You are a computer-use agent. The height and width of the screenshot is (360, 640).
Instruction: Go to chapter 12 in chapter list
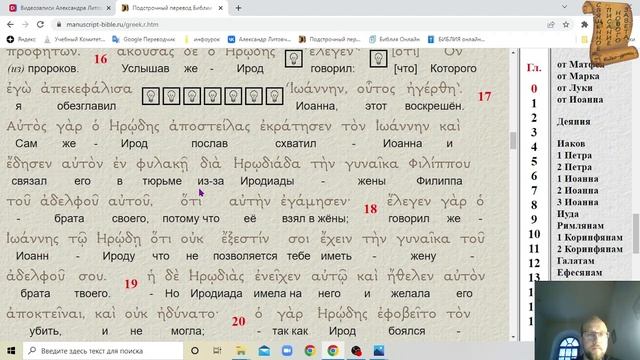(x=534, y=263)
